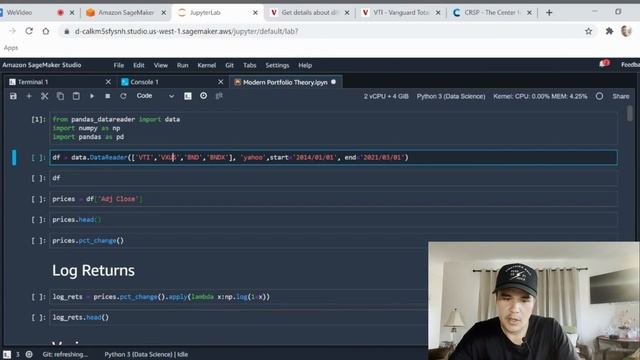Switch to CRSP - The Center browser tab
Viewport: 640px width, 360px height.
[x=492, y=13]
